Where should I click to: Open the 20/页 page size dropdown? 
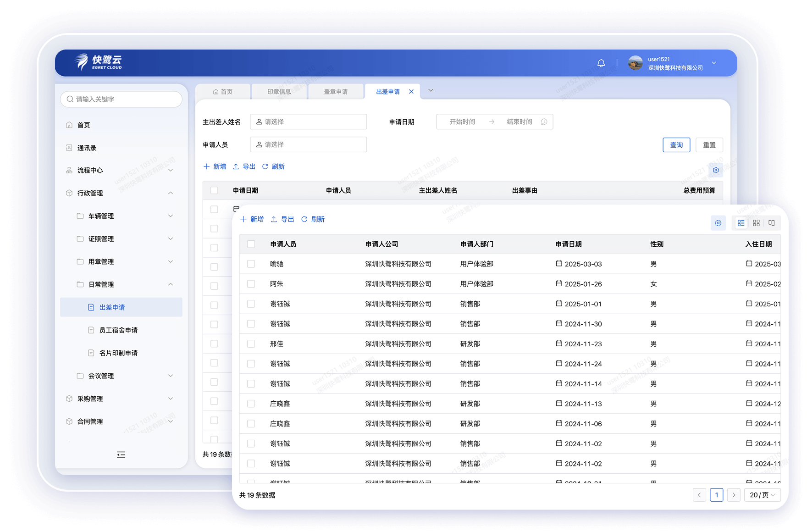pyautogui.click(x=762, y=495)
